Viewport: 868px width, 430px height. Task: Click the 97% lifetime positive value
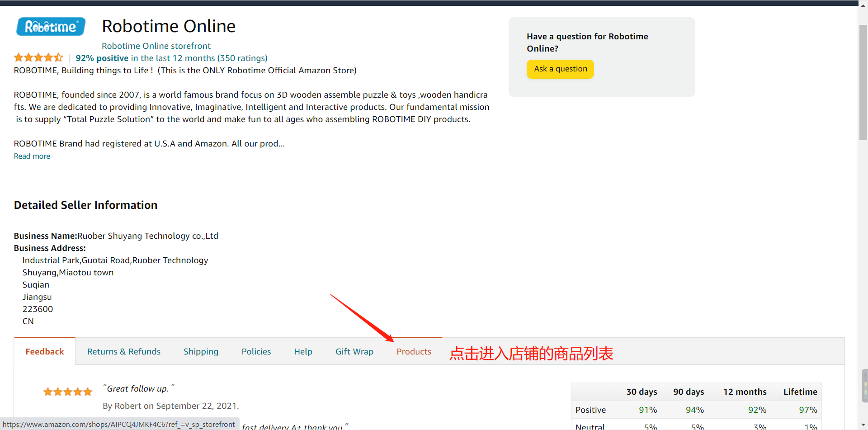(x=808, y=410)
